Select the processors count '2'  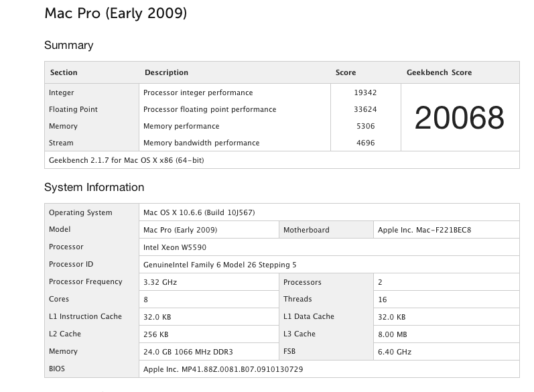pos(380,282)
